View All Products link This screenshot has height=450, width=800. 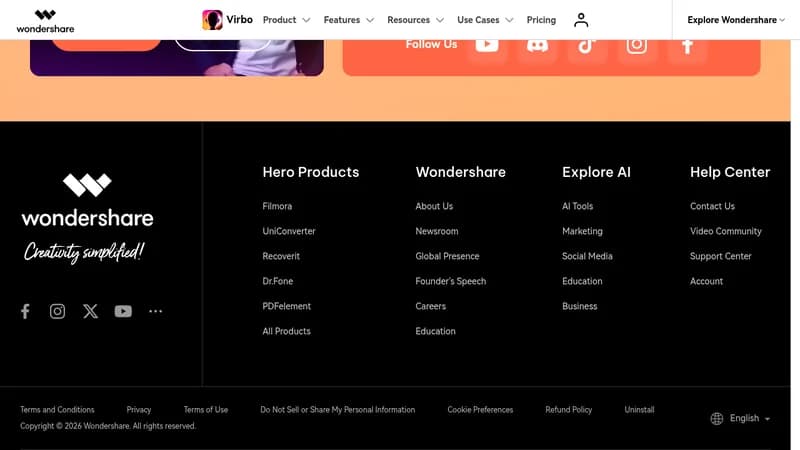click(286, 331)
